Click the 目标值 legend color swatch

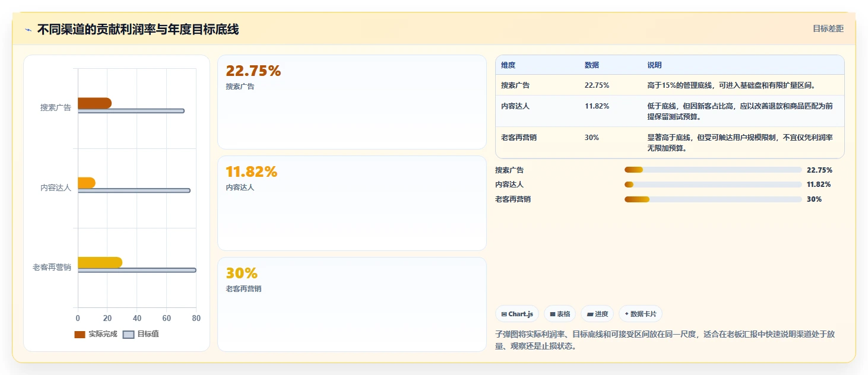pos(129,335)
